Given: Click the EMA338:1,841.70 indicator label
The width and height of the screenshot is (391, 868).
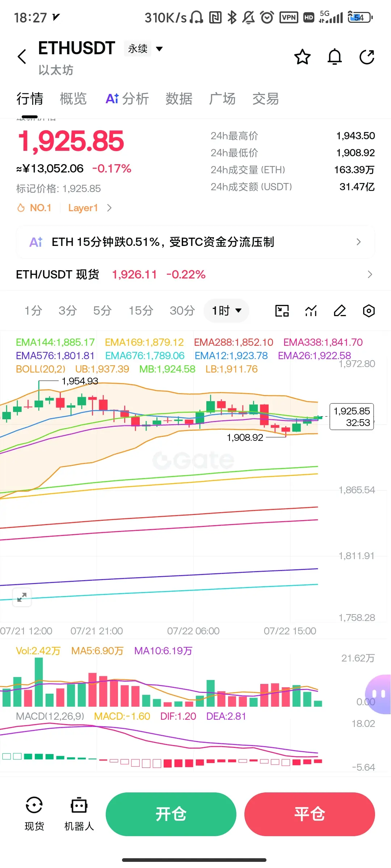Looking at the screenshot, I should (x=323, y=342).
